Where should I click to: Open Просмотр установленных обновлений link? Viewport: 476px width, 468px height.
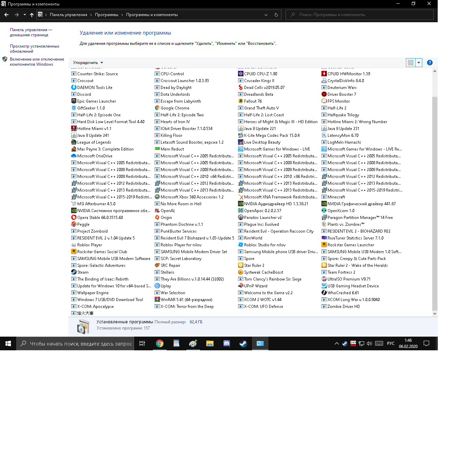(x=35, y=49)
